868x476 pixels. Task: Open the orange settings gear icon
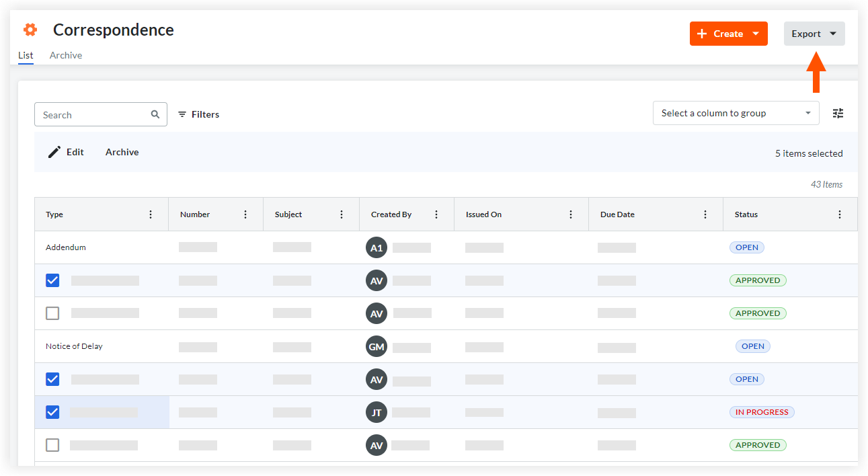[x=30, y=30]
